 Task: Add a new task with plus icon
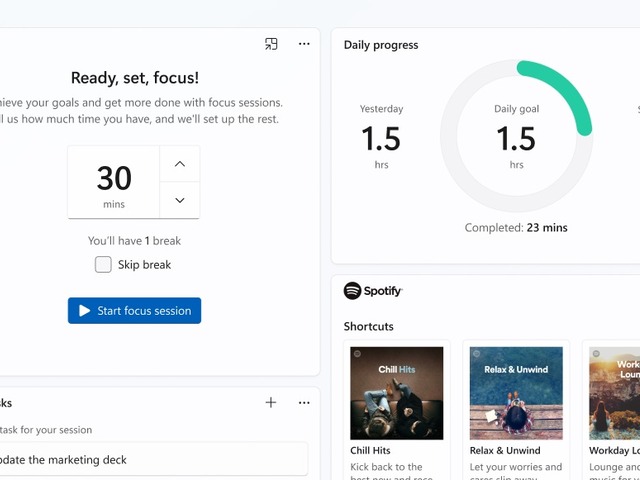(x=271, y=403)
